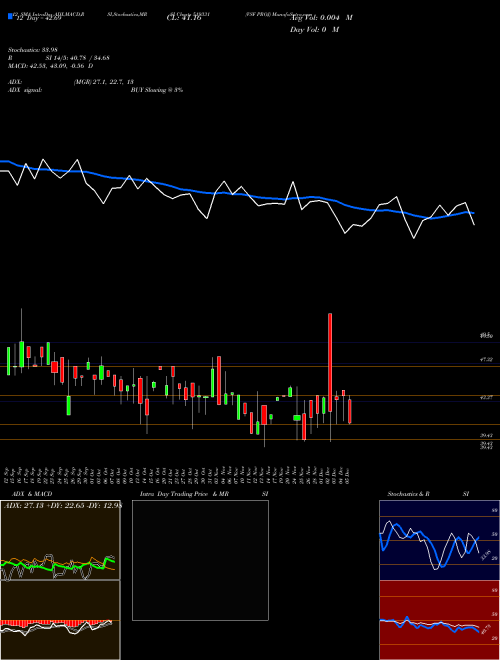Click the 'MACD: 42.53, 43.09, -0.56 D' line
Image resolution: width=500 pixels, height=660 pixels.
(51, 66)
